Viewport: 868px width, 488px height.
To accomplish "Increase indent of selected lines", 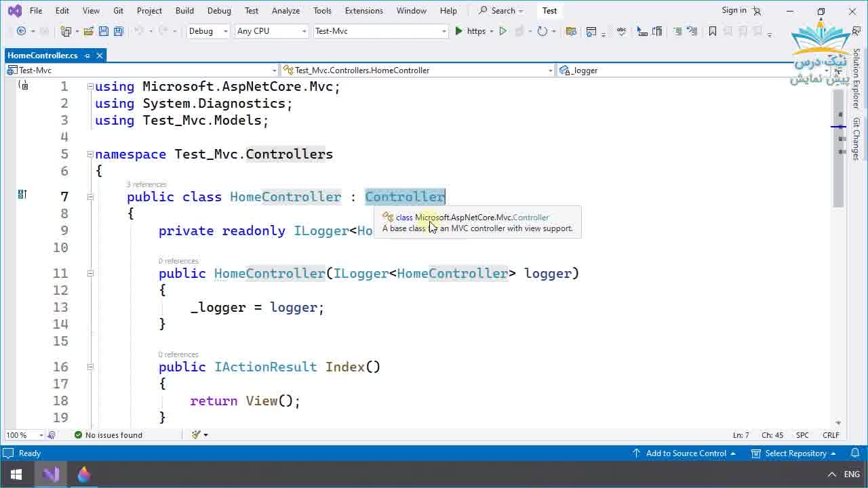I will click(x=693, y=31).
